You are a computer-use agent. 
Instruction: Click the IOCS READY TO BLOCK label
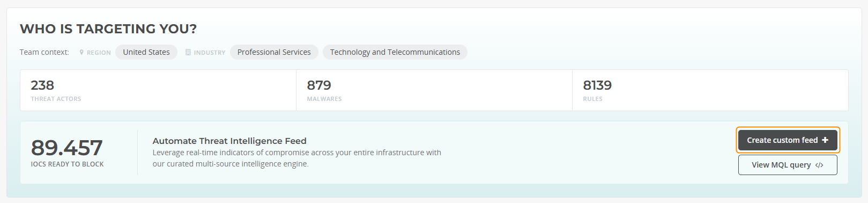tap(68, 164)
